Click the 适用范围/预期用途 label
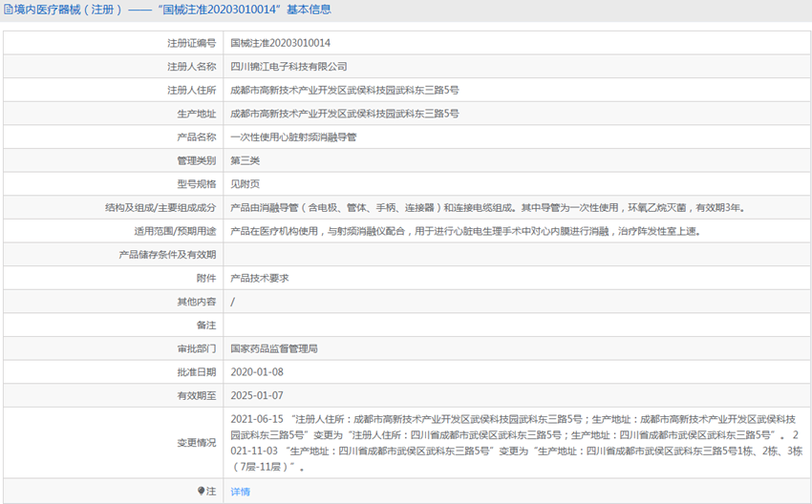Image resolution: width=812 pixels, height=504 pixels. coord(175,231)
